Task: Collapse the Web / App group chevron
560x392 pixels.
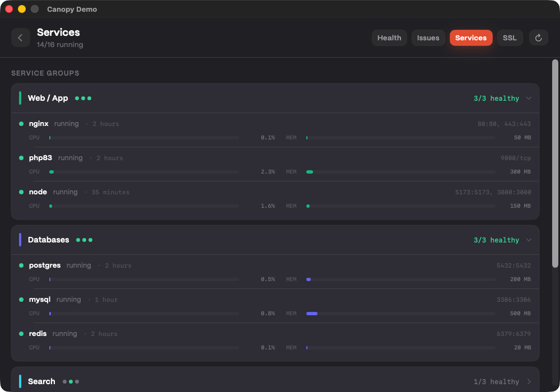Action: 529,98
